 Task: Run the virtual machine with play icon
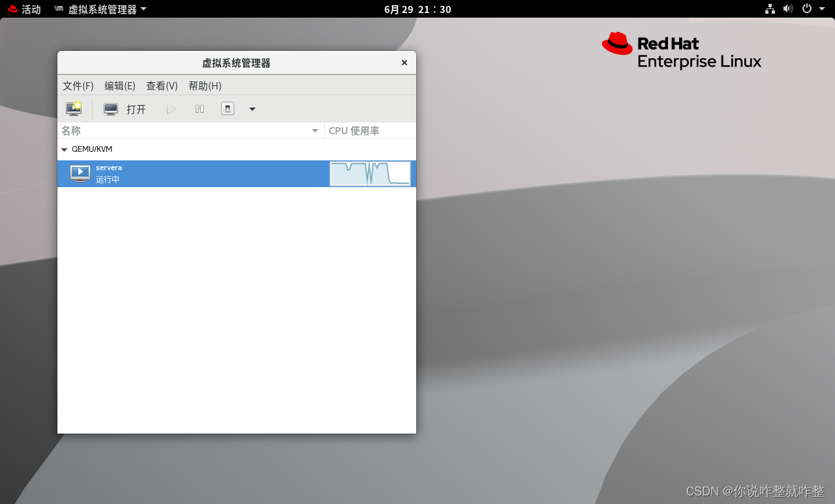click(x=171, y=109)
